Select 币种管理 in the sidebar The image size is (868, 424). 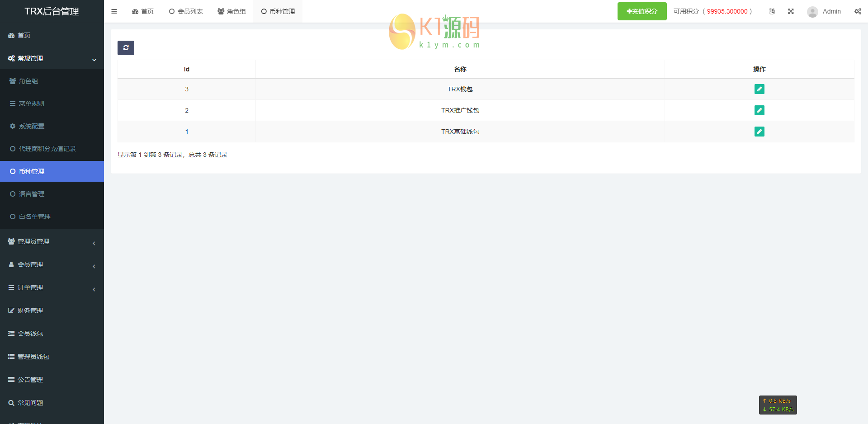[x=52, y=171]
